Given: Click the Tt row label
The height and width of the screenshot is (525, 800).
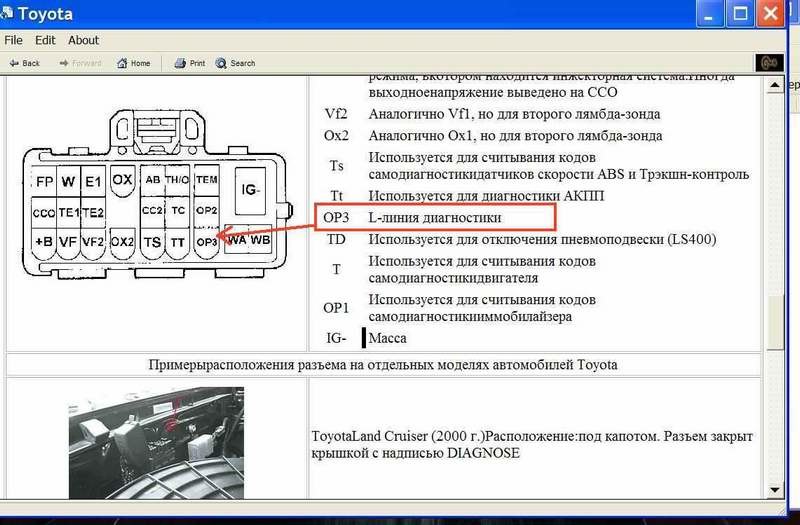Looking at the screenshot, I should click(x=336, y=195).
